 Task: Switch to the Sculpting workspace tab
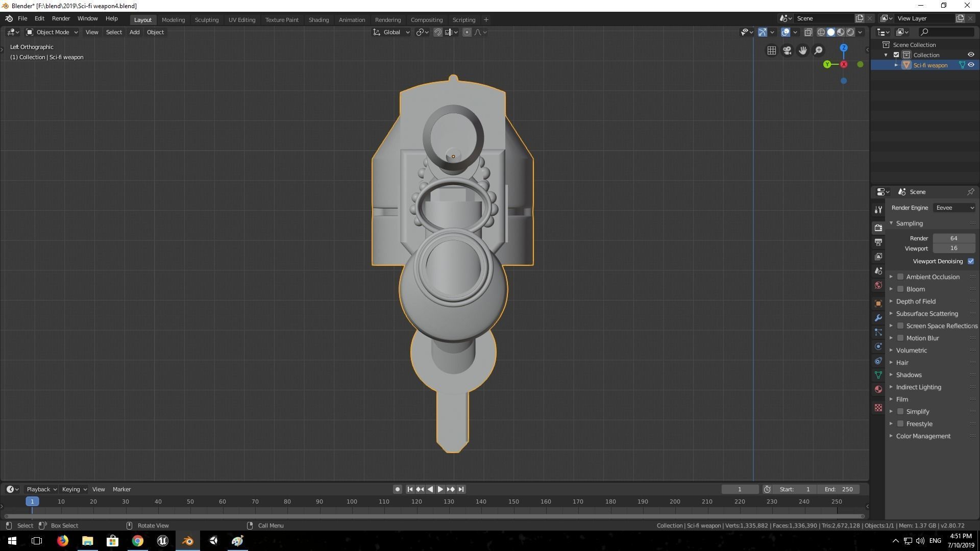tap(206, 20)
